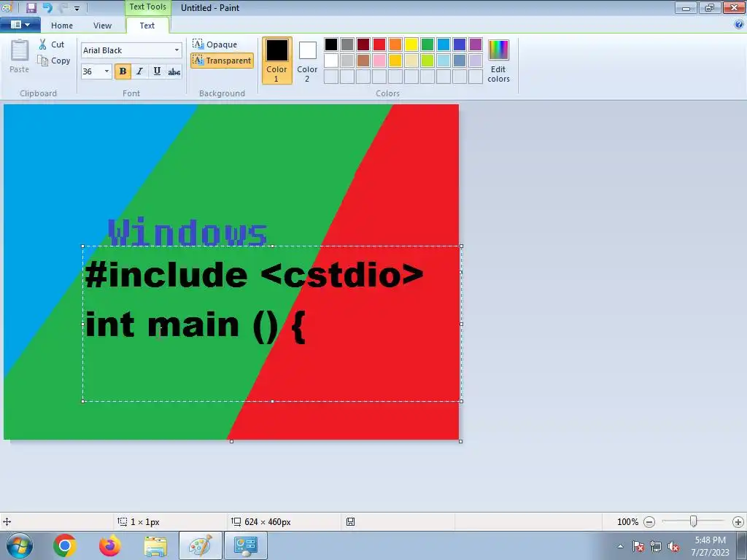Click the text box right-middle resize handle
The image size is (747, 560).
coord(461,324)
